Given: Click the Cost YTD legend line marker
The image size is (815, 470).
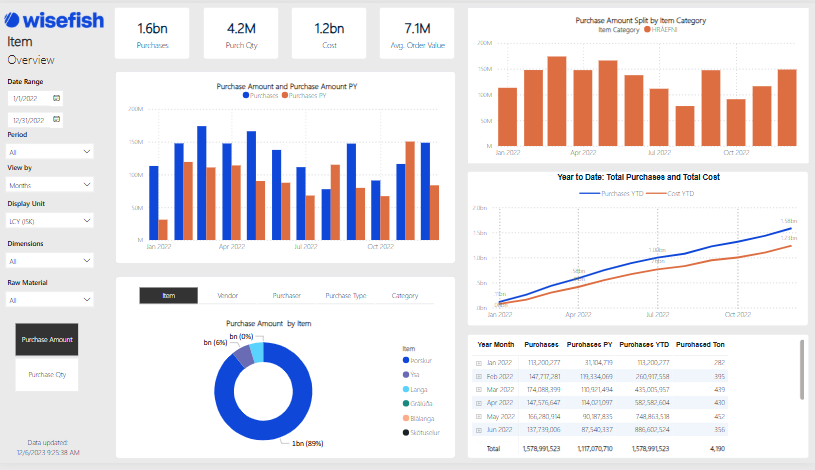Looking at the screenshot, I should [659, 193].
